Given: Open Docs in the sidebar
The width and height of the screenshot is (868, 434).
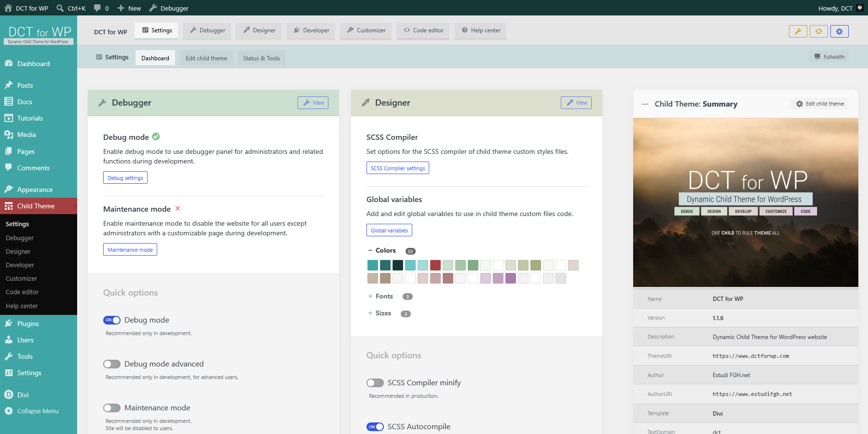Looking at the screenshot, I should click(39, 102).
